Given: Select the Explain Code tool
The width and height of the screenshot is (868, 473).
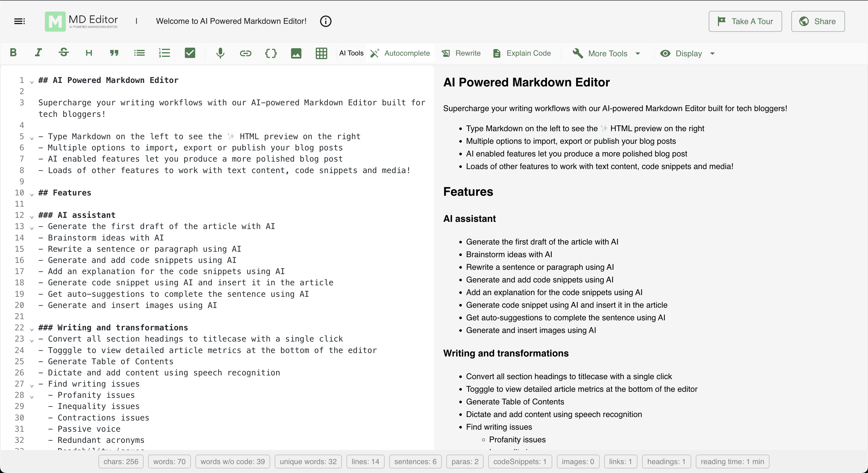Looking at the screenshot, I should point(522,53).
